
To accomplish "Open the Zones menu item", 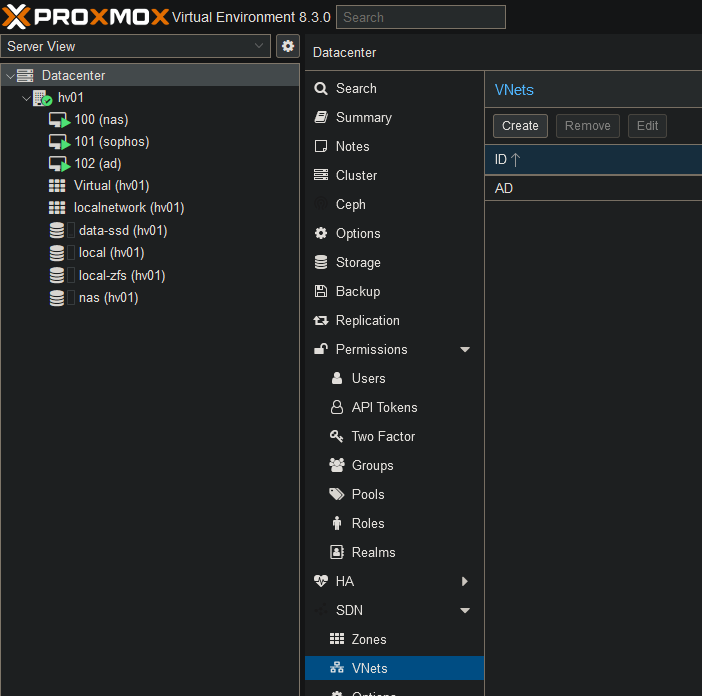I will (x=368, y=639).
